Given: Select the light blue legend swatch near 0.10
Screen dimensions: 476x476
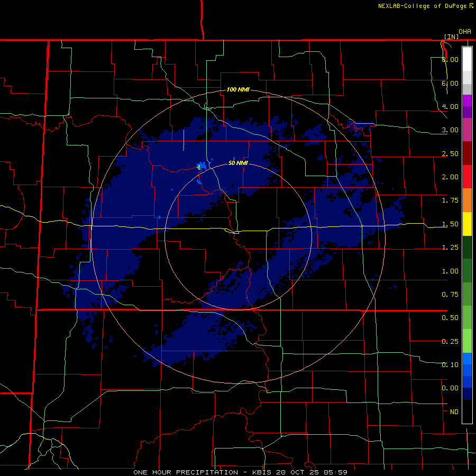Looking at the screenshot, I should (x=467, y=359).
